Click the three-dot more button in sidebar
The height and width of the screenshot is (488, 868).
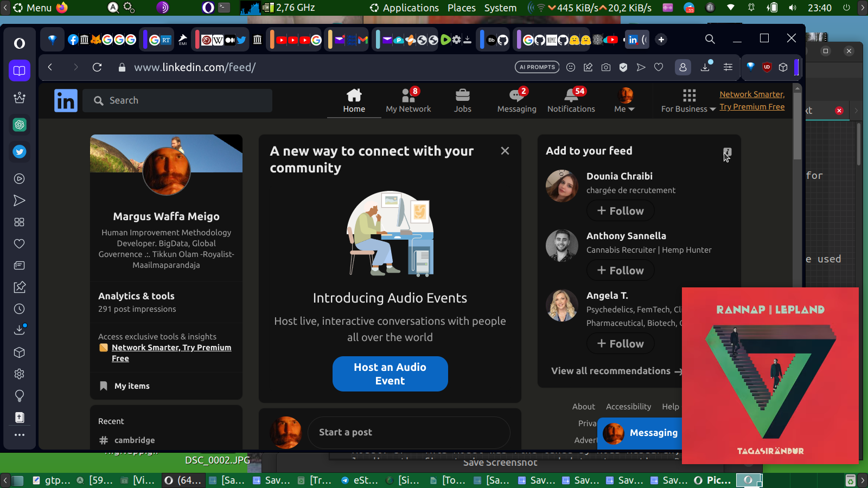[x=20, y=435]
